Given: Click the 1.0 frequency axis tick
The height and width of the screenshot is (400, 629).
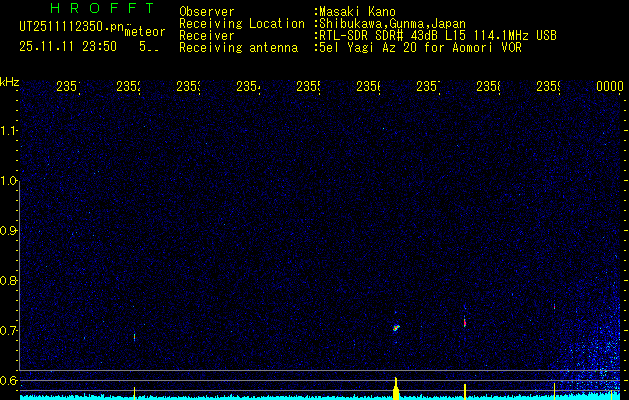Looking at the screenshot, I should tap(9, 181).
